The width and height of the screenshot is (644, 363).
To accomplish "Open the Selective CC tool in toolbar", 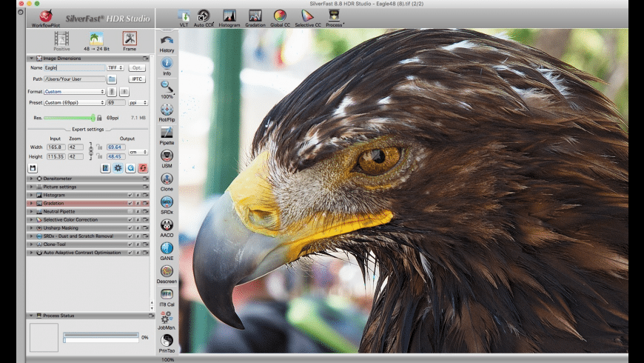I will tap(306, 15).
